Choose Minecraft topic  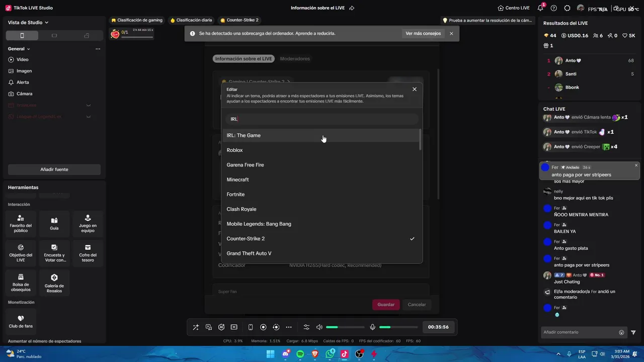[321, 179]
